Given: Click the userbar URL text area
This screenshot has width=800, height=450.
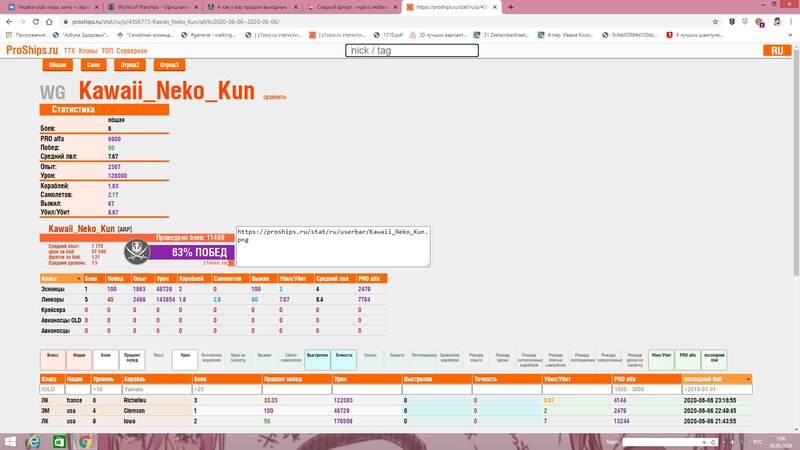Looking at the screenshot, I should (x=333, y=246).
